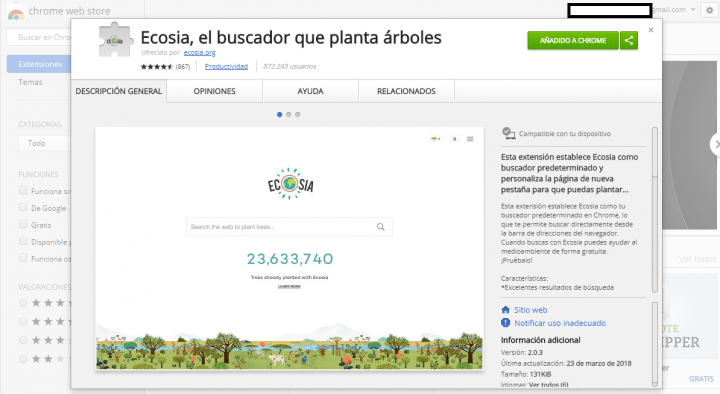This screenshot has height=394, width=720.
Task: Click 'Ver todos (6)' languages link
Action: 548,384
